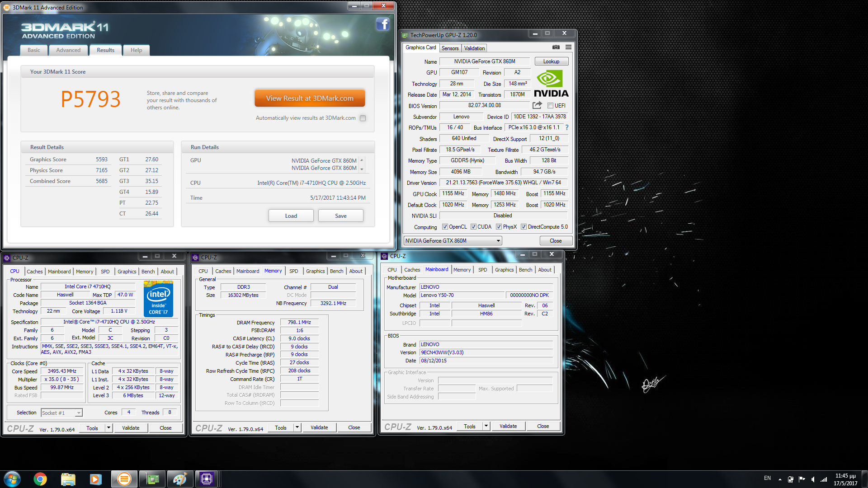Screen dimensions: 868x488
Task: Click the Facebook icon in 3DMark
Action: click(382, 24)
